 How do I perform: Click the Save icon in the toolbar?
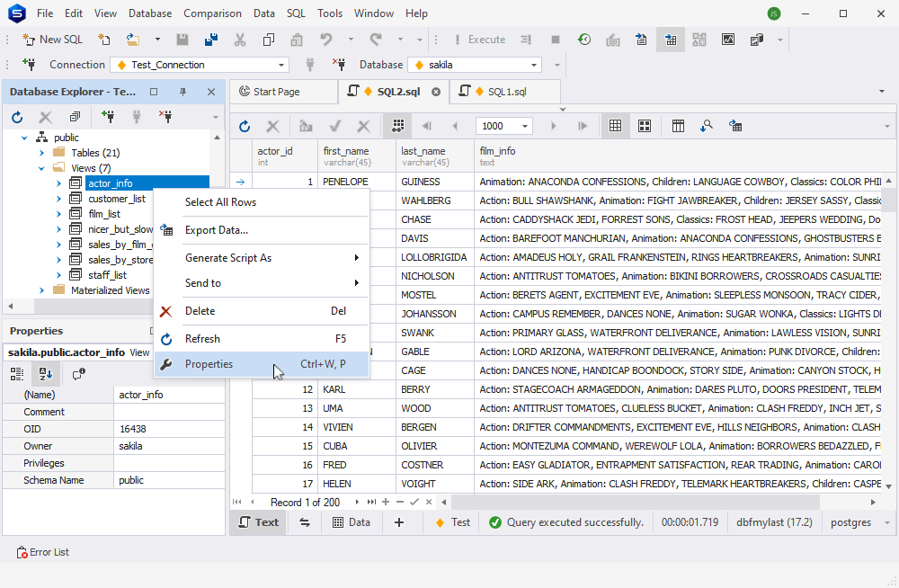(182, 40)
